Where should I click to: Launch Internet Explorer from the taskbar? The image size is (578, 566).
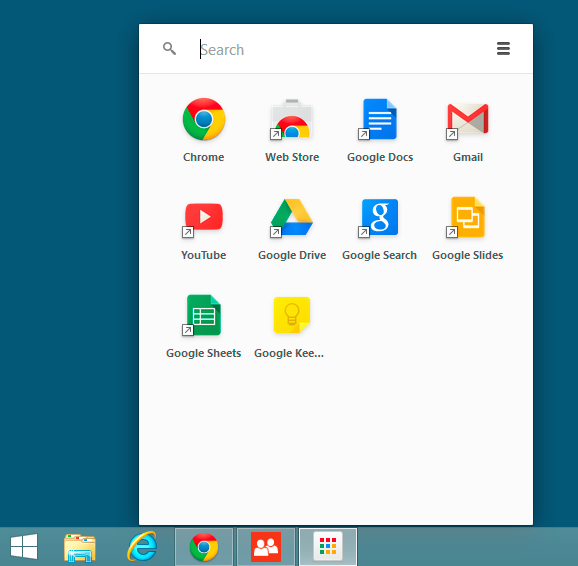pos(142,546)
